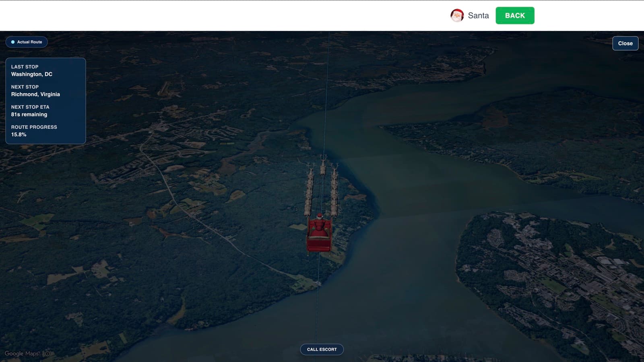Close the map view with Close button

coord(625,43)
